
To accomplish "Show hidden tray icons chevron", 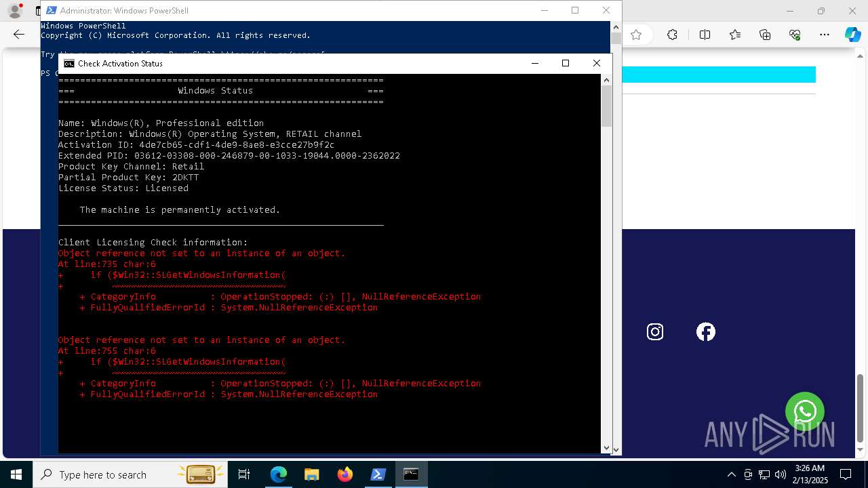I will point(731,474).
